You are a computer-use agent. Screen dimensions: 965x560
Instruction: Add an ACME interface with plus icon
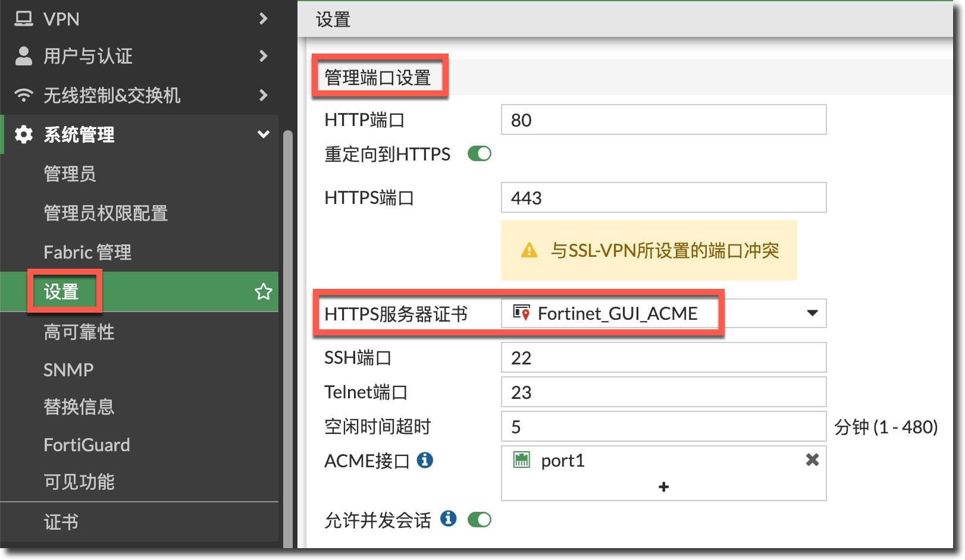(663, 487)
